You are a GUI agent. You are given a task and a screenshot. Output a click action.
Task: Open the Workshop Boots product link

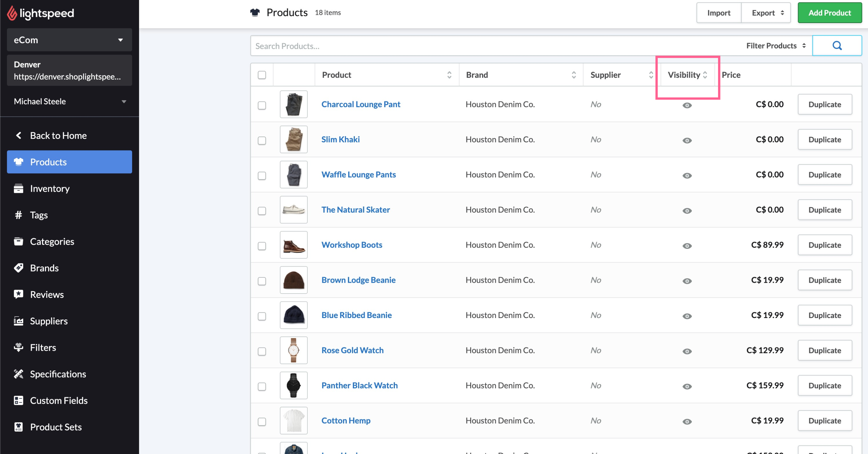[x=351, y=245]
